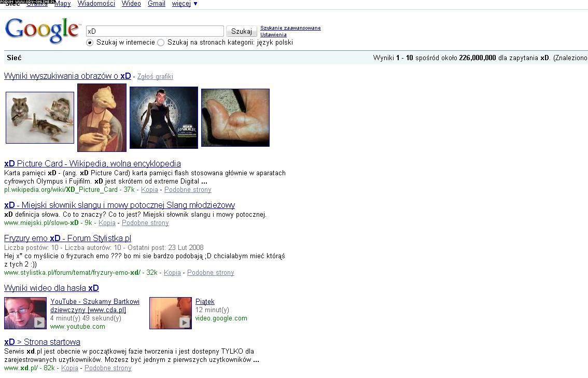The image size is (588, 378).
Task: Click the pl.wikipedia.org/wiki/XD_Picture_Card URL text
Action: pos(61,190)
